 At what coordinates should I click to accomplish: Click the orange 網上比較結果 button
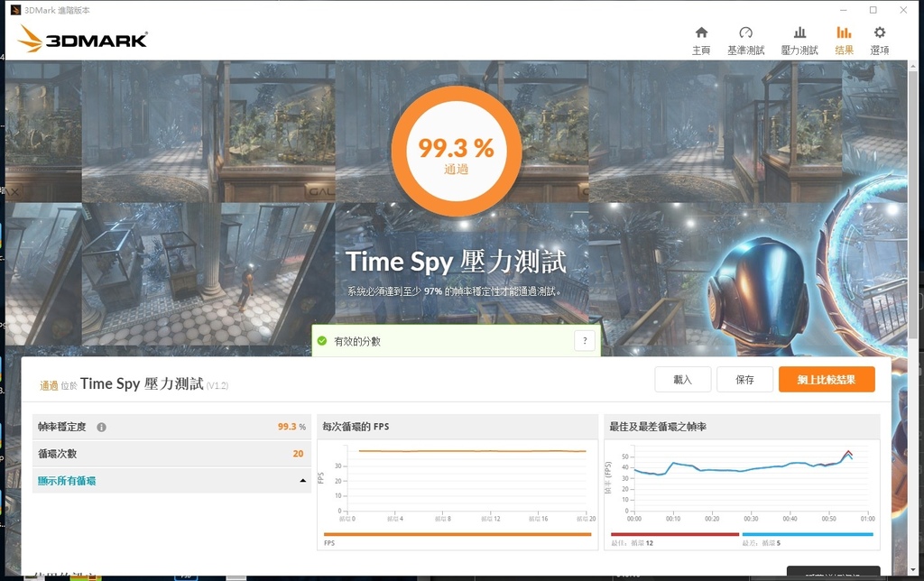coord(827,380)
